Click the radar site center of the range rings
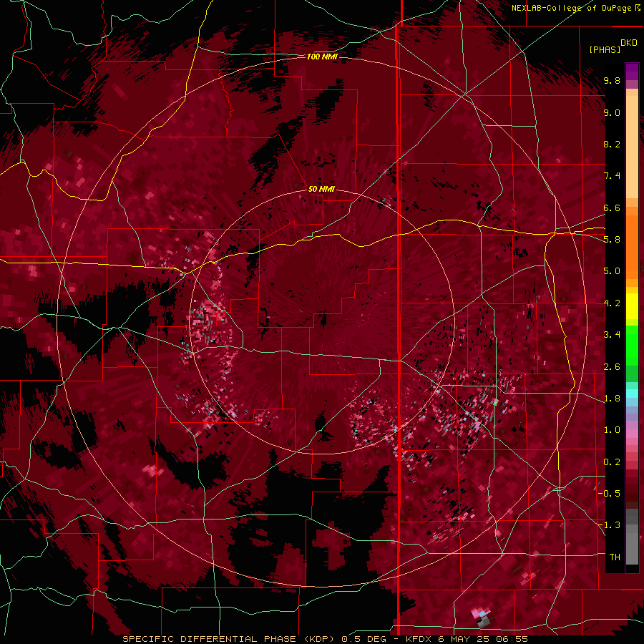This screenshot has width=644, height=644. pyautogui.click(x=323, y=321)
